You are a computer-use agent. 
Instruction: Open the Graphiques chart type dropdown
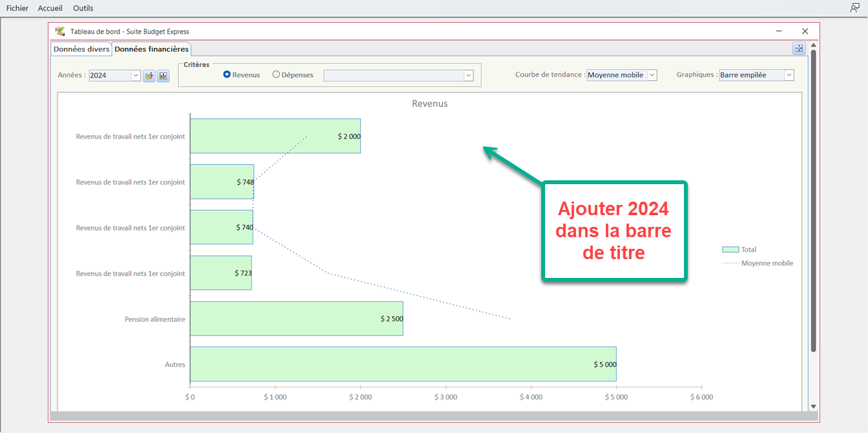click(x=789, y=75)
